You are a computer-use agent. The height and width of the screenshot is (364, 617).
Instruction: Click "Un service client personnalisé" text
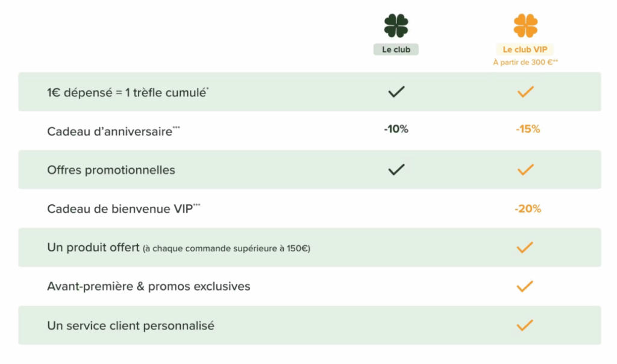tap(130, 326)
